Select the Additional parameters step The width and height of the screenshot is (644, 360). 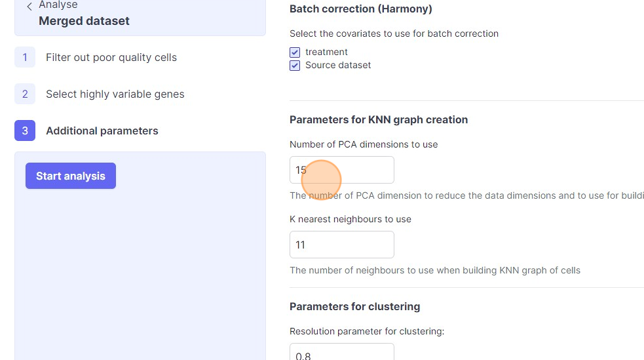[102, 131]
